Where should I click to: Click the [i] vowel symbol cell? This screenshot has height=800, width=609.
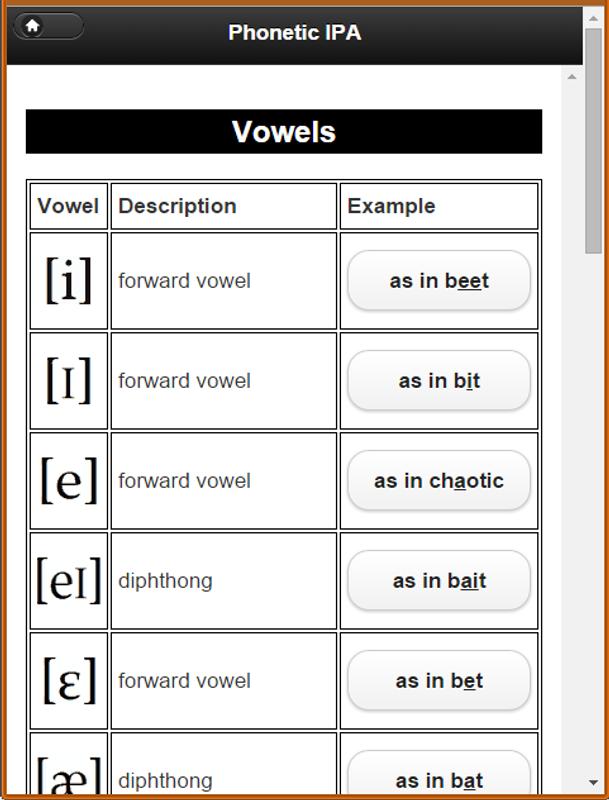click(x=69, y=281)
